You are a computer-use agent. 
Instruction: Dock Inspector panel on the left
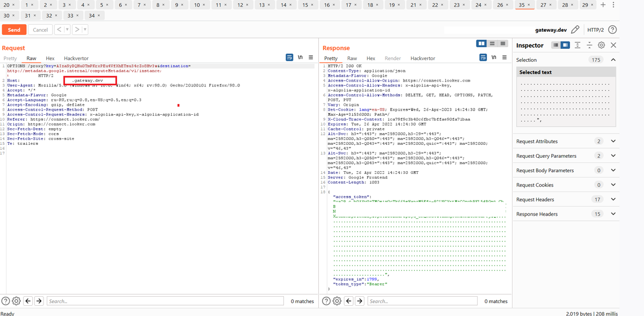pos(556,46)
